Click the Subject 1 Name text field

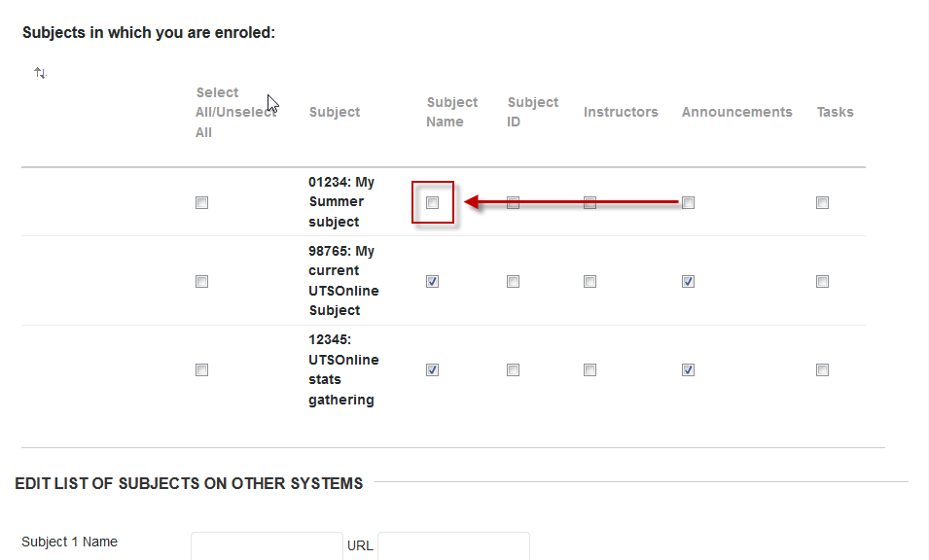[267, 545]
